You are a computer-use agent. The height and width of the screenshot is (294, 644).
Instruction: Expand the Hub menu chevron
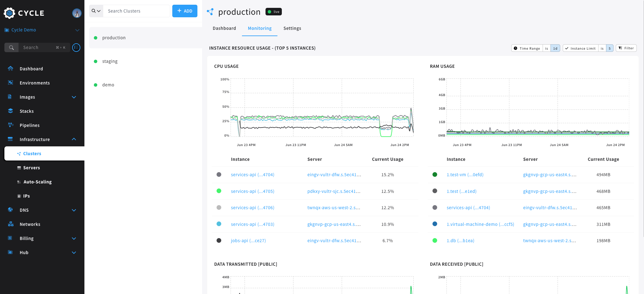[74, 253]
